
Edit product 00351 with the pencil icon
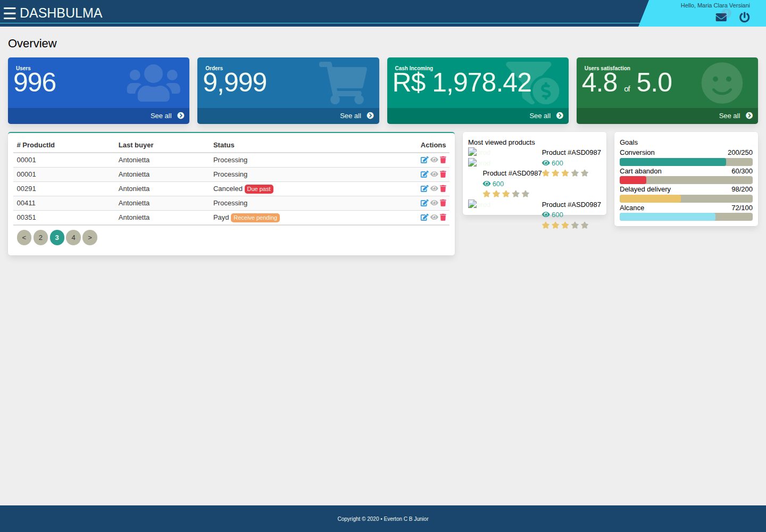click(424, 218)
